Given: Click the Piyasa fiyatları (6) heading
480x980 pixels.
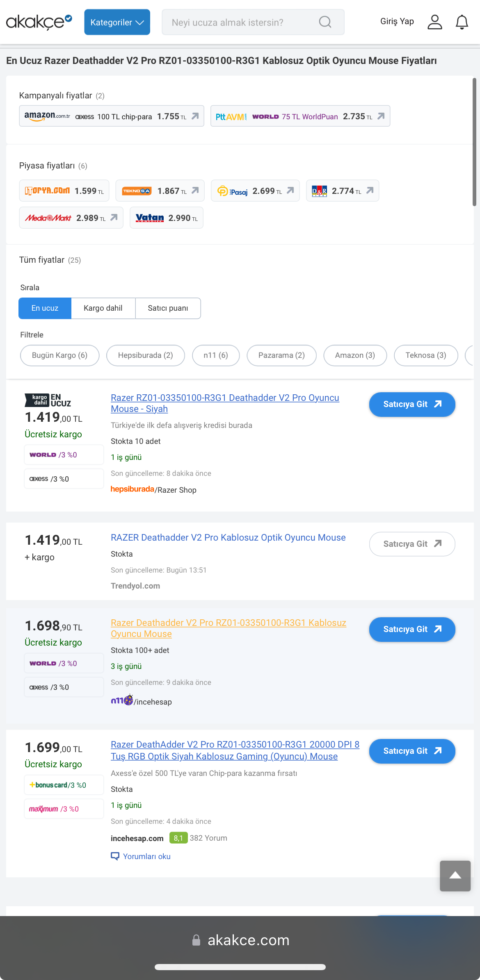Looking at the screenshot, I should tap(53, 166).
